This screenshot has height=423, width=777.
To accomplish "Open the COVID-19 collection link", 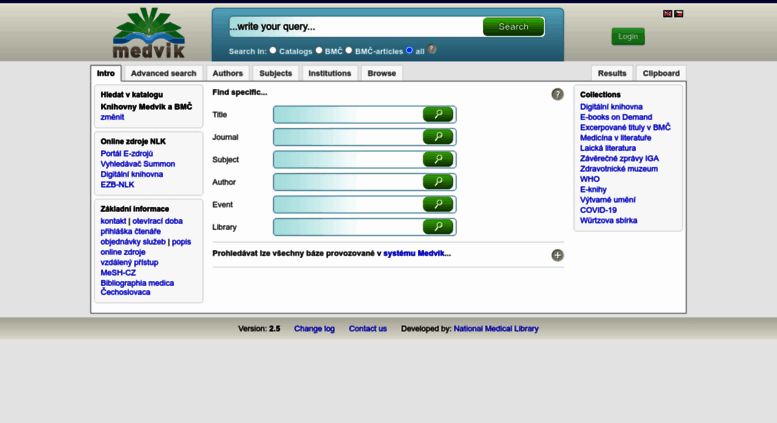I will tap(598, 210).
